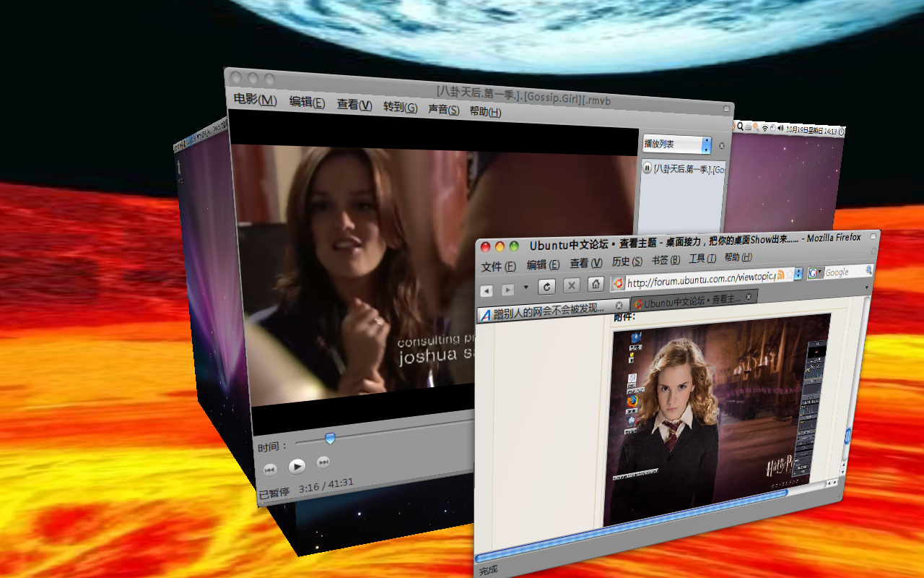The width and height of the screenshot is (924, 578).
Task: Skip to previous track in player
Action: [x=269, y=470]
